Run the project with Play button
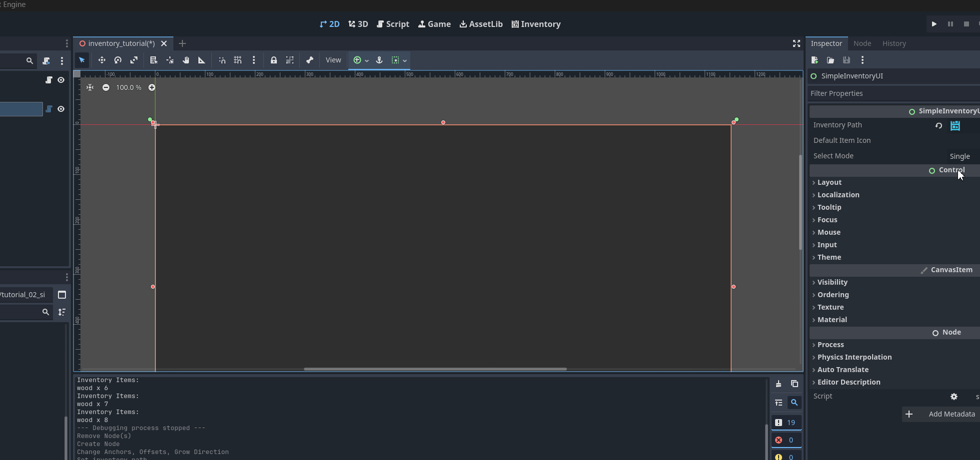 tap(934, 24)
